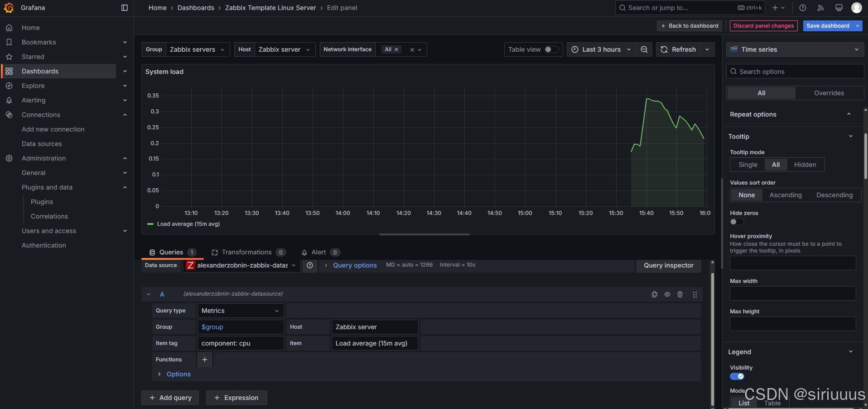Click the Bookmarks icon in sidebar
Screen dimensions: 868x409
coord(9,42)
